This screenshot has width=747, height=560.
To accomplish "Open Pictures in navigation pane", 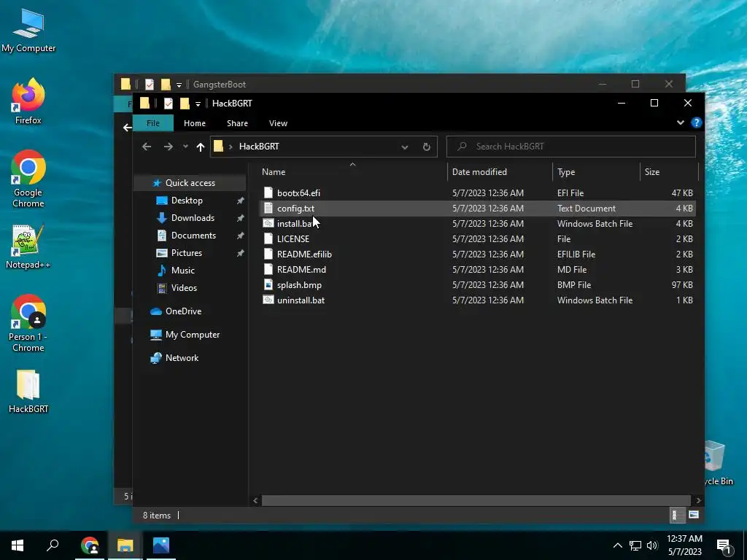I will [x=186, y=253].
